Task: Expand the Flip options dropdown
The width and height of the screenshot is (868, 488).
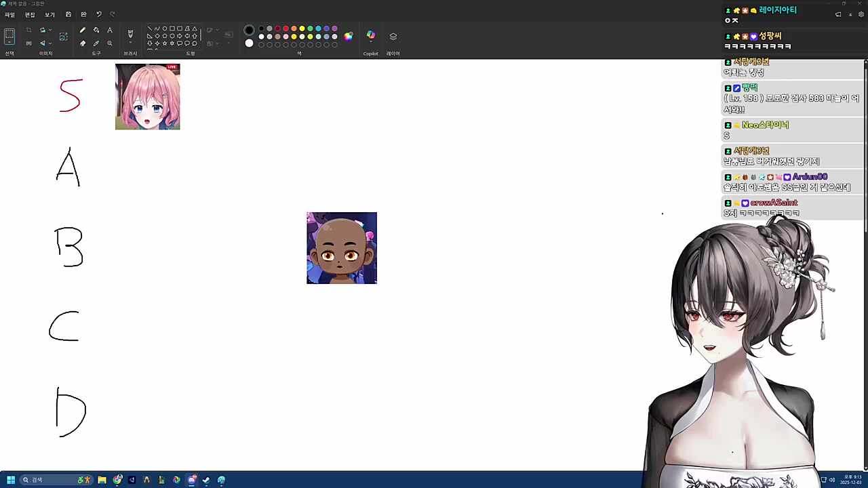Action: pyautogui.click(x=50, y=43)
